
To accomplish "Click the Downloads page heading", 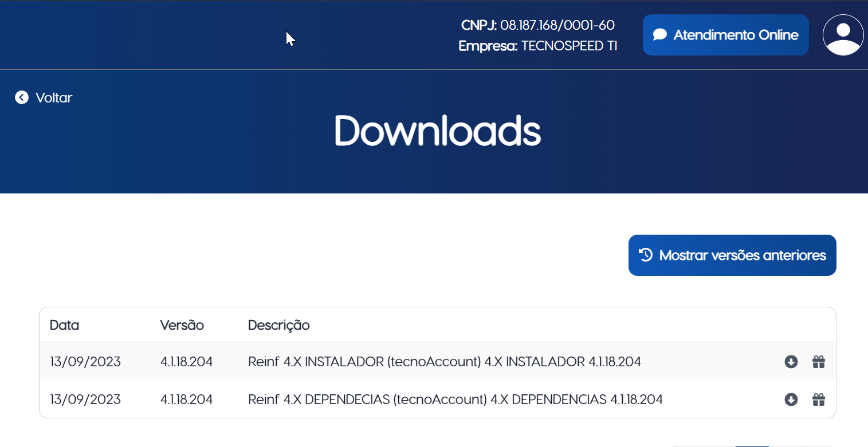I will 437,131.
